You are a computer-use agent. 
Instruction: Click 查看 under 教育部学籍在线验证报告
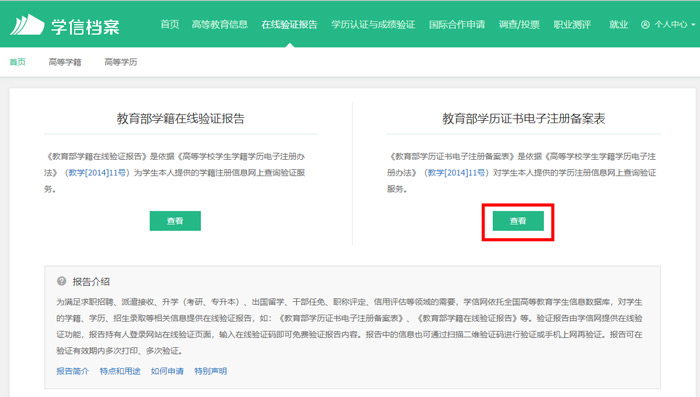pos(175,221)
